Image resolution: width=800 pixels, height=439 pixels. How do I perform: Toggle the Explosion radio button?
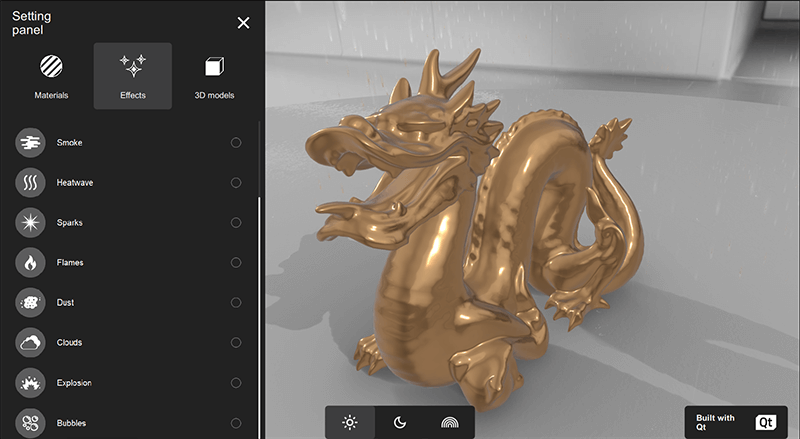point(236,383)
